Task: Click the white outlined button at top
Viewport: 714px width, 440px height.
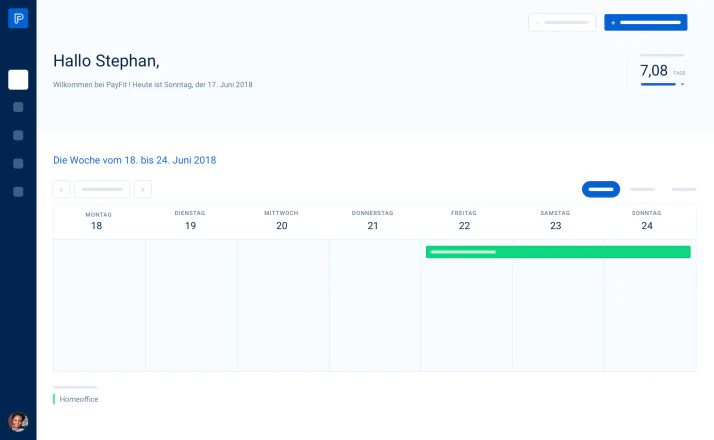Action: [x=562, y=22]
